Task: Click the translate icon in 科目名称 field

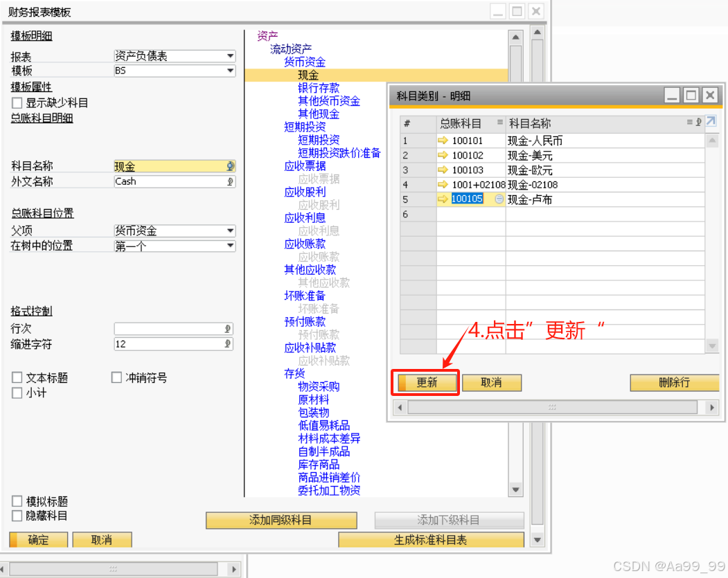Action: [x=230, y=166]
